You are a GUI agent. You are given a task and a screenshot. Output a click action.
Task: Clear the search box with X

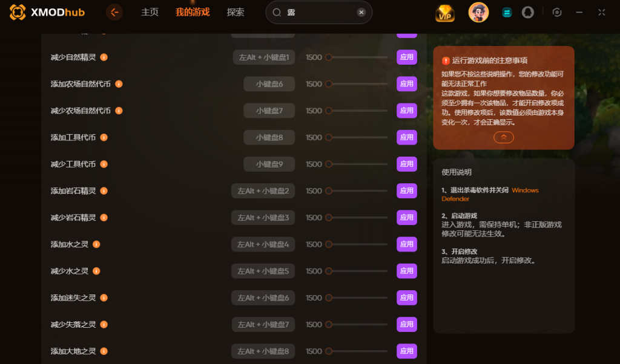[361, 12]
